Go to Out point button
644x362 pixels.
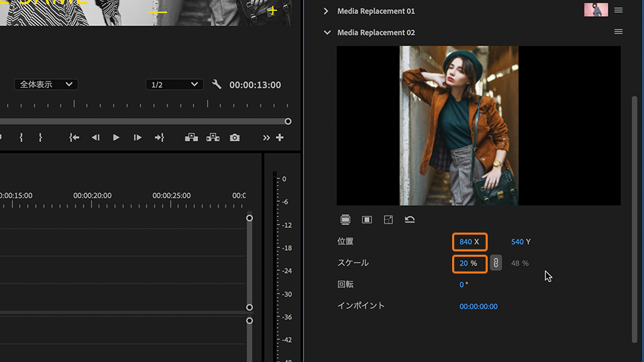160,137
